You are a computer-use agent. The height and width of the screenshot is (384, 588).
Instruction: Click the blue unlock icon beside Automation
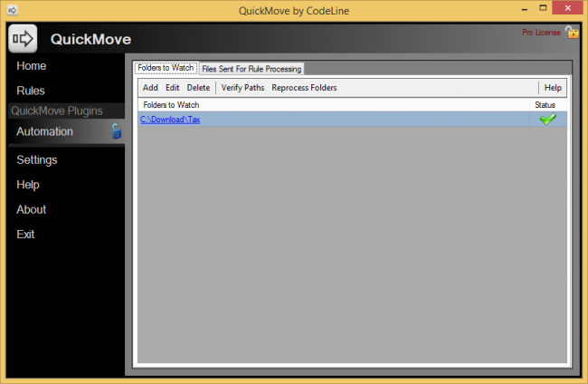coord(117,131)
